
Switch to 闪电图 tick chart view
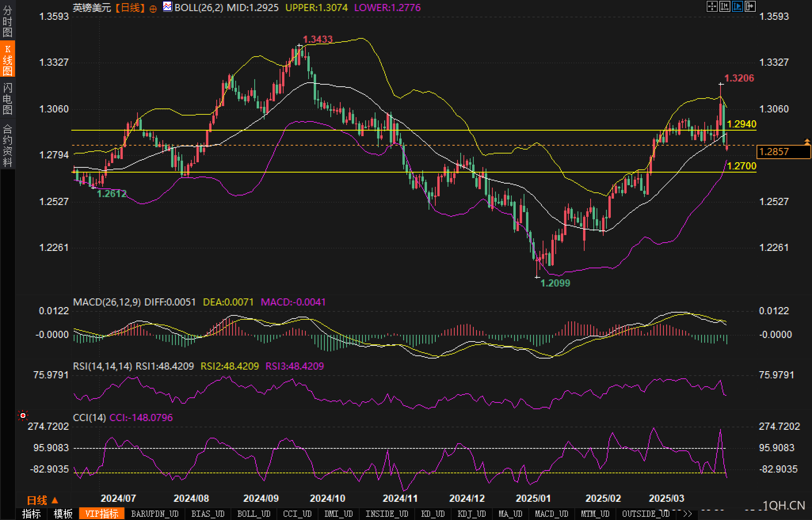coord(8,99)
